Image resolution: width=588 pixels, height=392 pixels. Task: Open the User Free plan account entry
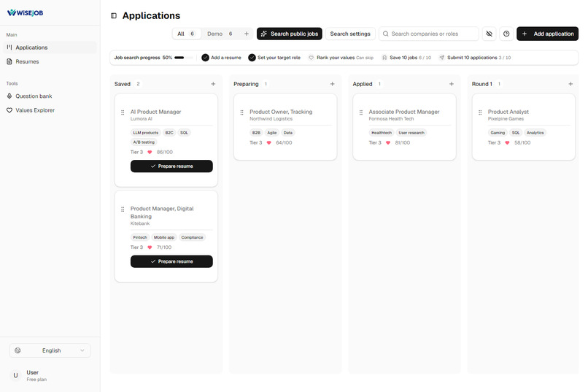point(50,375)
